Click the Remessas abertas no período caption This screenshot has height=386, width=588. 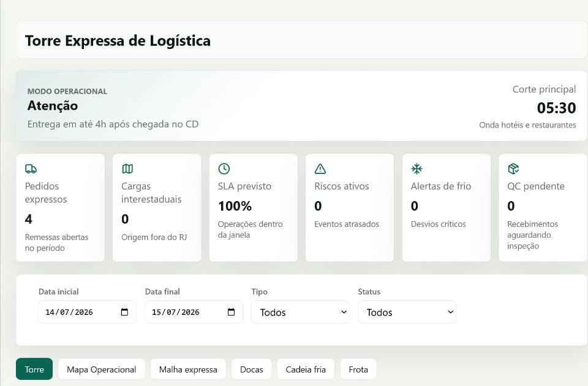coord(56,243)
